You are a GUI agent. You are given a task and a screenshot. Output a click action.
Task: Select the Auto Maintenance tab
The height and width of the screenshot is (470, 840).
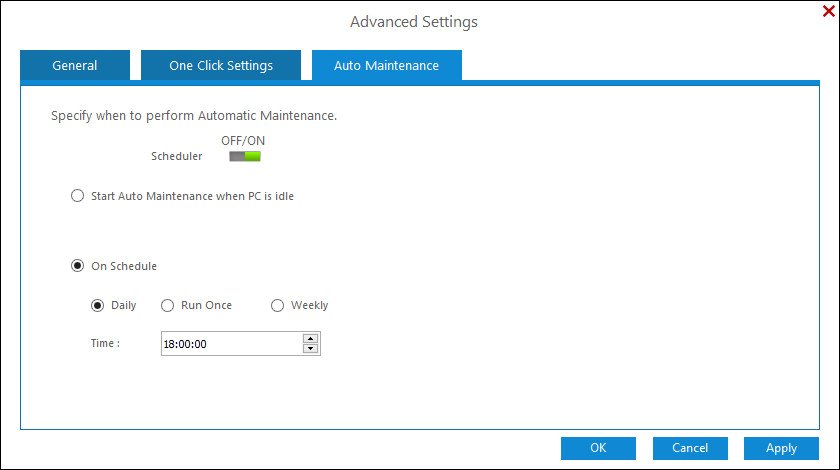coord(387,65)
